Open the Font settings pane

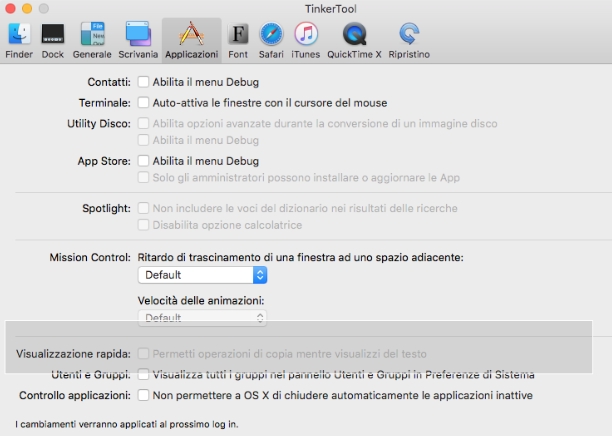point(238,41)
